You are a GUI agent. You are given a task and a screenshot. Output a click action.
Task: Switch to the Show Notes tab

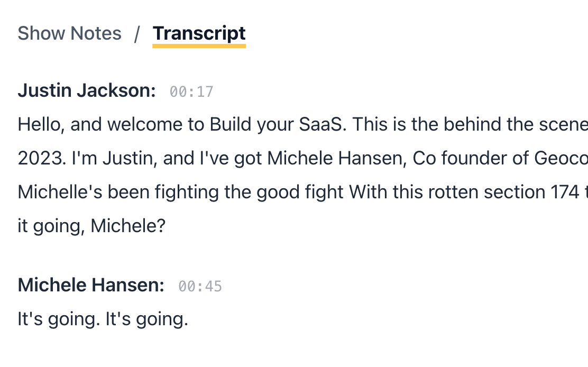click(x=69, y=34)
